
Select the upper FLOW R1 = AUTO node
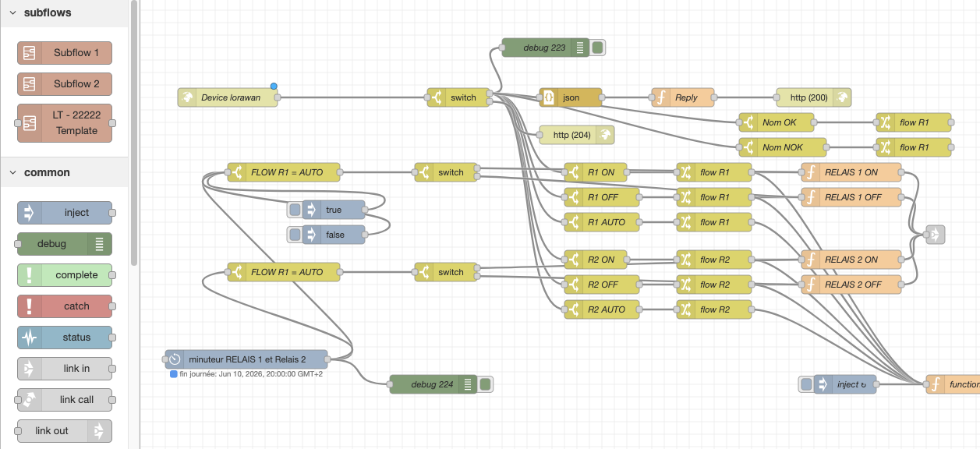[284, 172]
